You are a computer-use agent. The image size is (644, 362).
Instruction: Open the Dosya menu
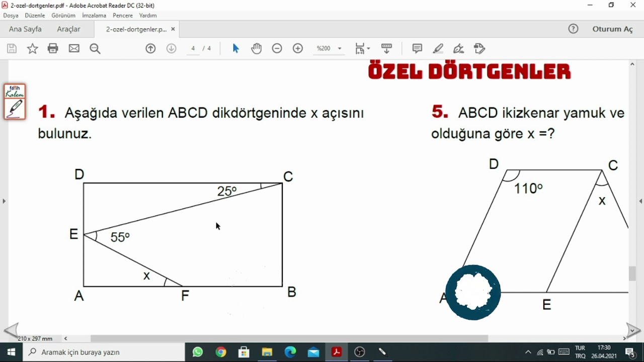coord(11,16)
